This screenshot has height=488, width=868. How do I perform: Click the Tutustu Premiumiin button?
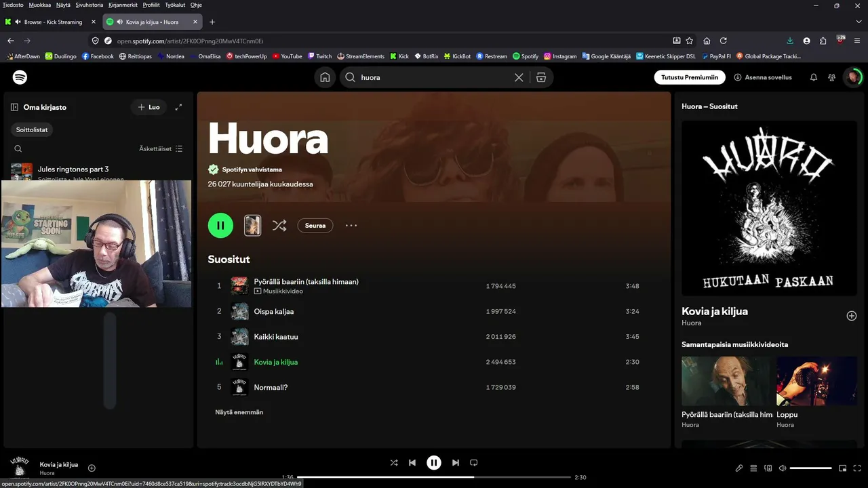point(690,77)
